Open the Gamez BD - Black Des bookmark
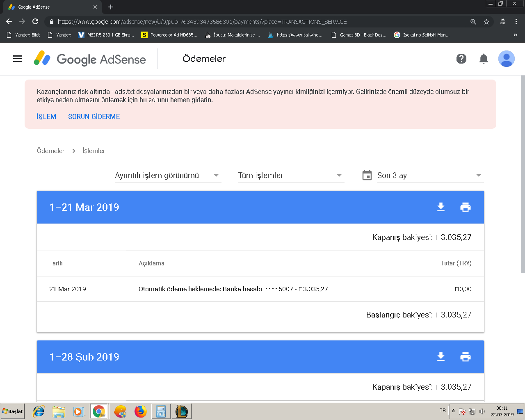This screenshot has width=525, height=420. pyautogui.click(x=359, y=35)
